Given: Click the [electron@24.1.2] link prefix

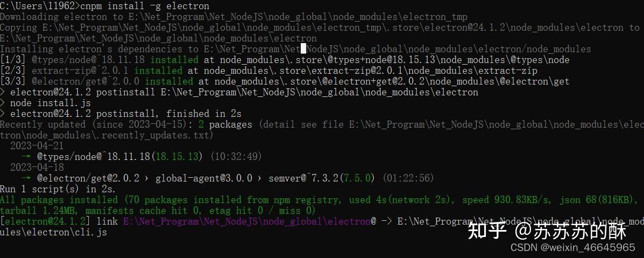Looking at the screenshot, I should tap(47, 221).
